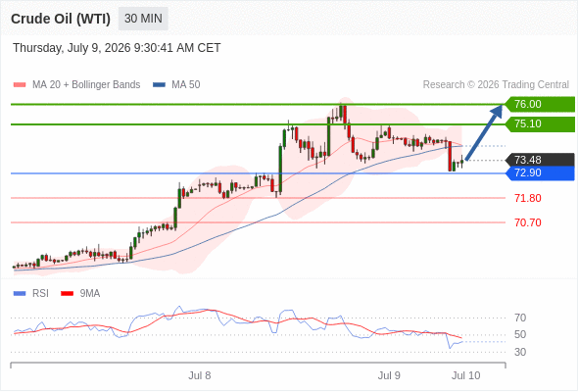Click the blue MA 50 legend swatch

coord(159,85)
